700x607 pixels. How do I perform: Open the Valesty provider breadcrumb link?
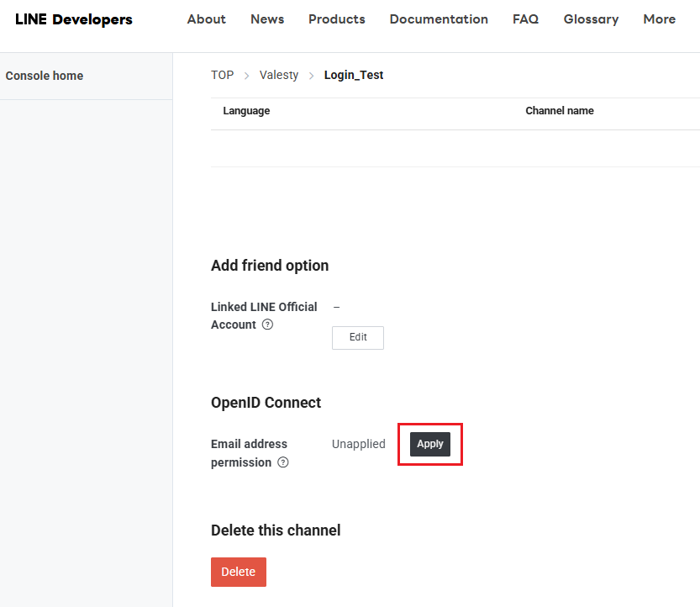[x=279, y=75]
